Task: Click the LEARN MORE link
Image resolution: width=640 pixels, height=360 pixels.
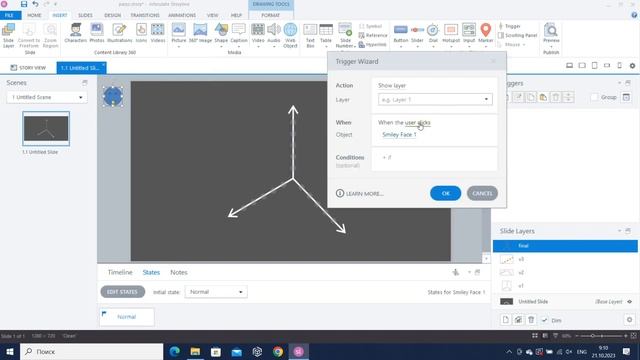Action: tap(360, 193)
